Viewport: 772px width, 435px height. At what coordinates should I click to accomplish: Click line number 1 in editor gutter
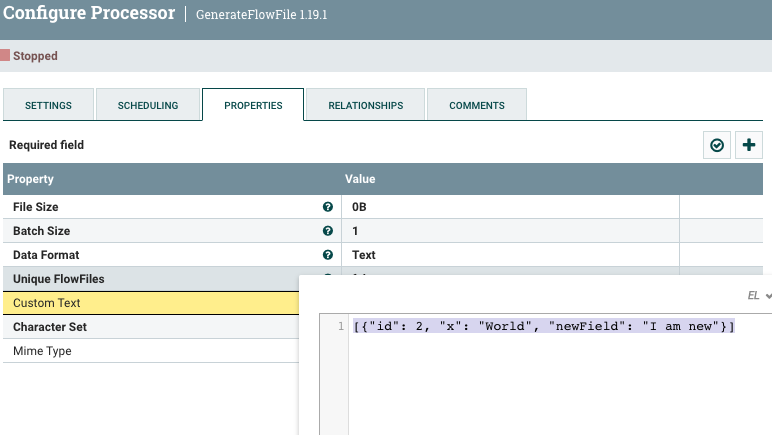coord(340,326)
